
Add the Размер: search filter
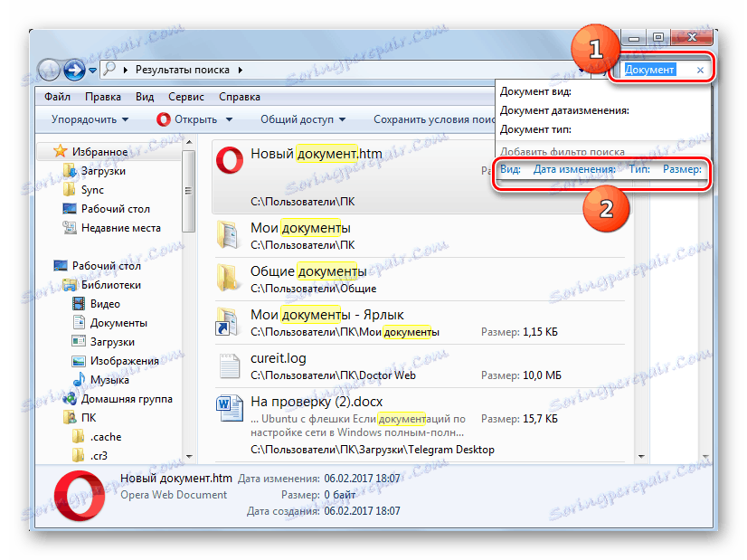pyautogui.click(x=682, y=169)
